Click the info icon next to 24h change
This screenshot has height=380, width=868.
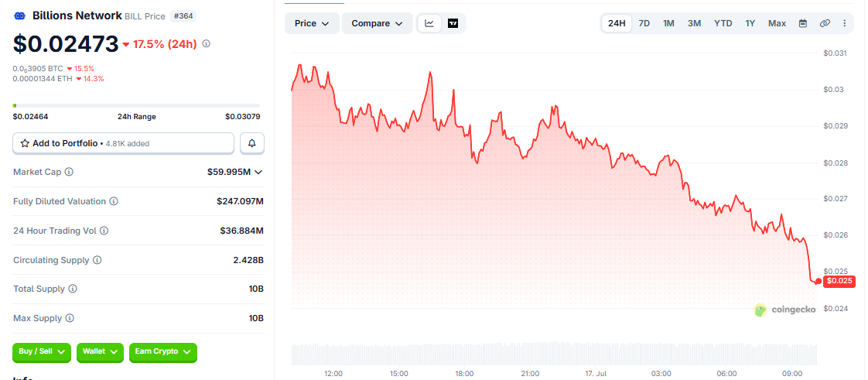(x=206, y=44)
